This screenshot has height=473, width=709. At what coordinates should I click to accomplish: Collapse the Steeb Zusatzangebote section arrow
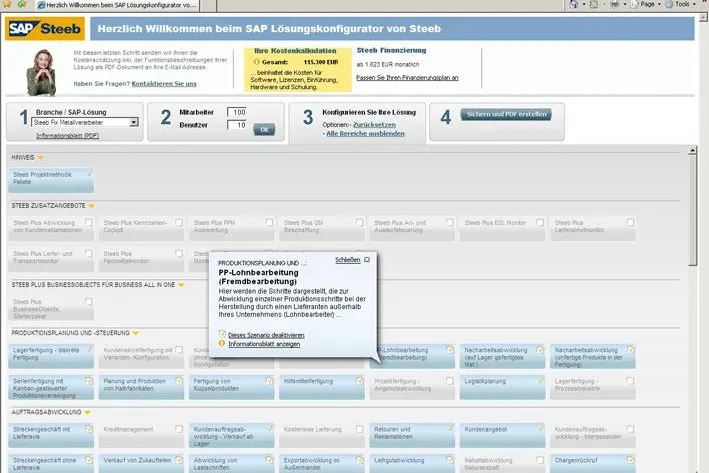coord(91,206)
